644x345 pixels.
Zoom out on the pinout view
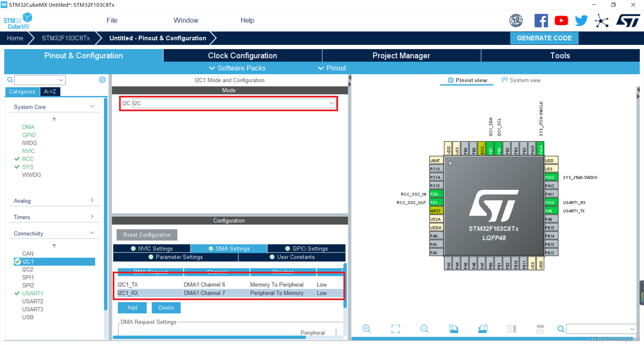425,329
